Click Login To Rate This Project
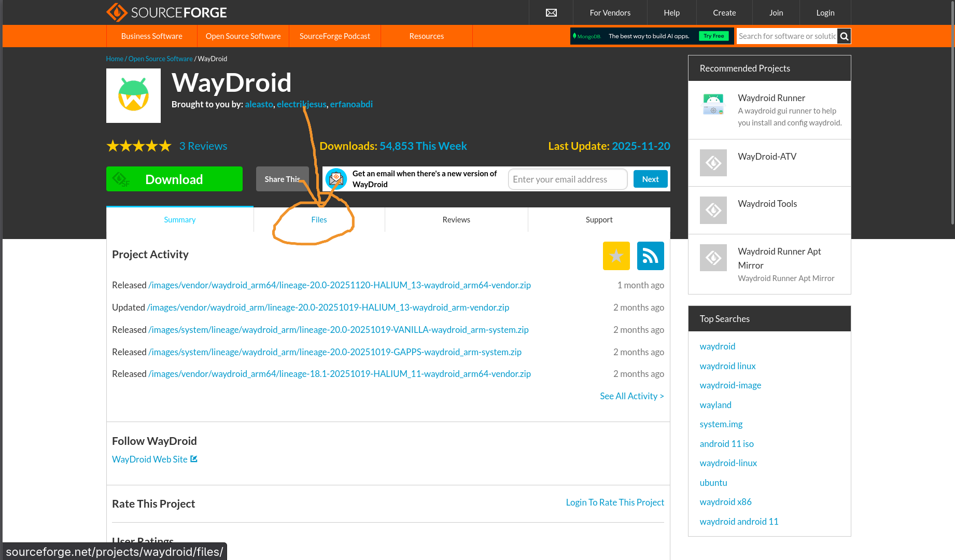 [x=614, y=502]
